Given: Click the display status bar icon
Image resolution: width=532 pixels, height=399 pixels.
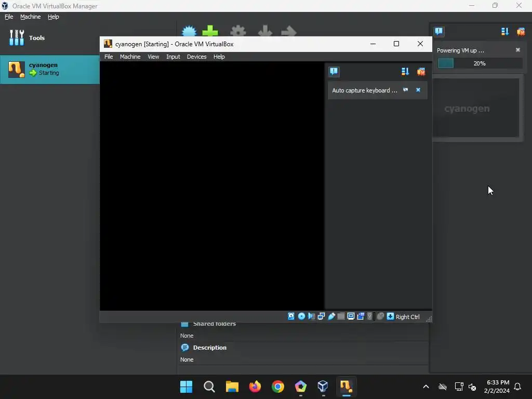Looking at the screenshot, I should [351, 316].
